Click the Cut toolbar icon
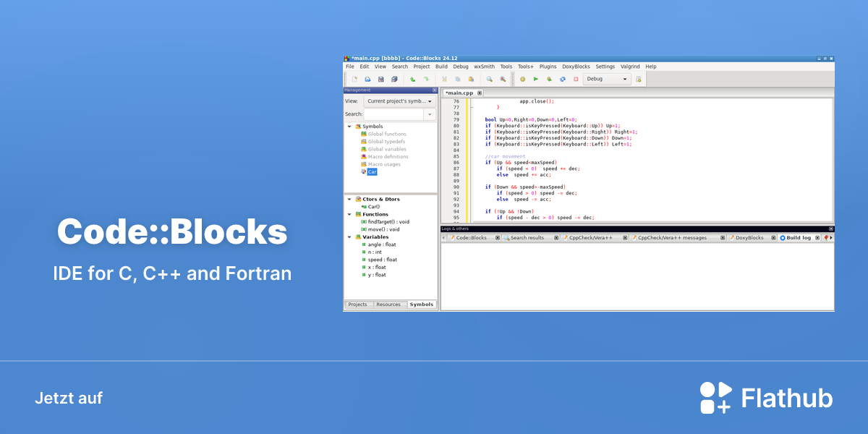Viewport: 868px width, 434px height. pos(445,79)
